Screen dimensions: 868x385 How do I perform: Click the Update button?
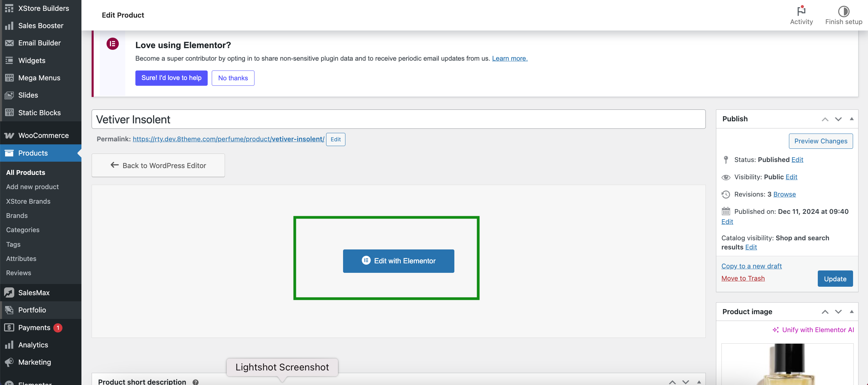pyautogui.click(x=835, y=279)
